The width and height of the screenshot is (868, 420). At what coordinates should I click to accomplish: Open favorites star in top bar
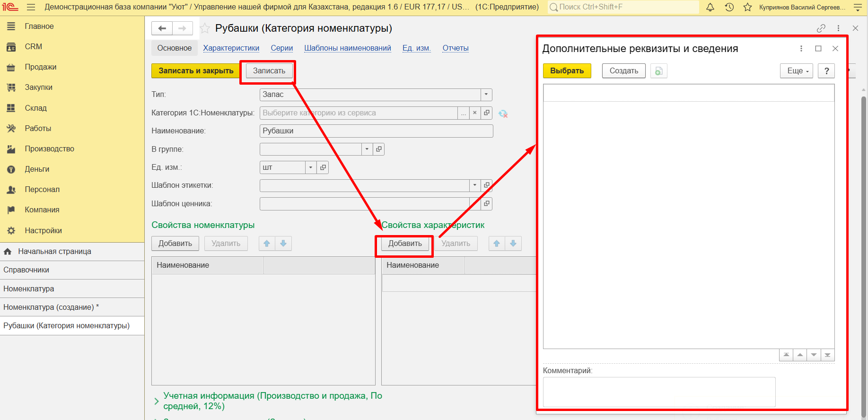click(747, 7)
